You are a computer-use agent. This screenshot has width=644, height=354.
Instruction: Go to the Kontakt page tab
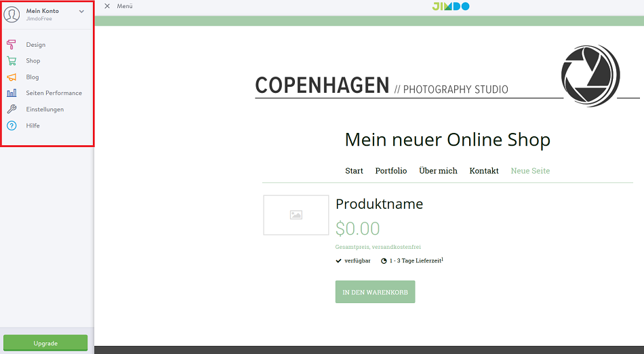tap(484, 171)
